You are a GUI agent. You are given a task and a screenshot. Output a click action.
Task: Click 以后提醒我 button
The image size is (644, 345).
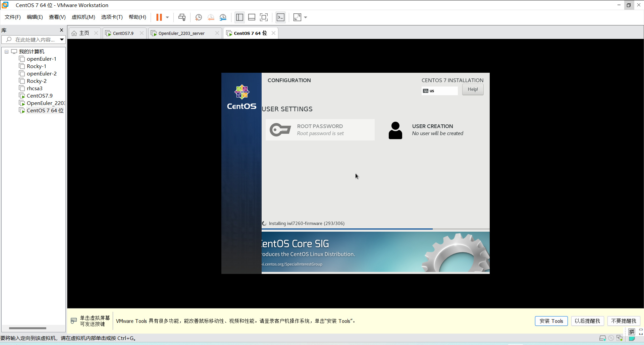coord(587,321)
